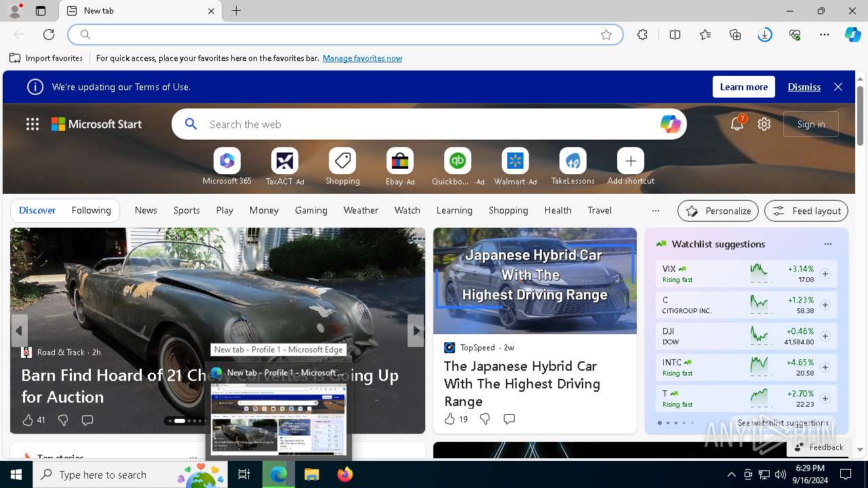Dislike the Japanese Hybrid Car article
This screenshot has height=488, width=868.
(485, 419)
